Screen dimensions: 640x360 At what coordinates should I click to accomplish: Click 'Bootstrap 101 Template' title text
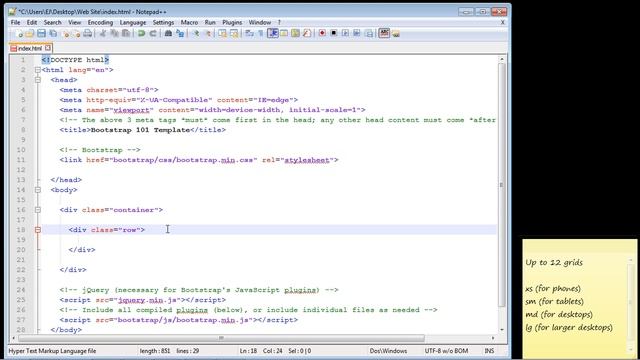(x=140, y=130)
